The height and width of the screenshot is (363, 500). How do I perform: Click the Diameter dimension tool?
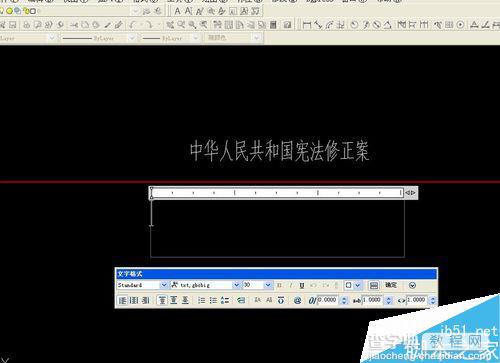coord(376,25)
